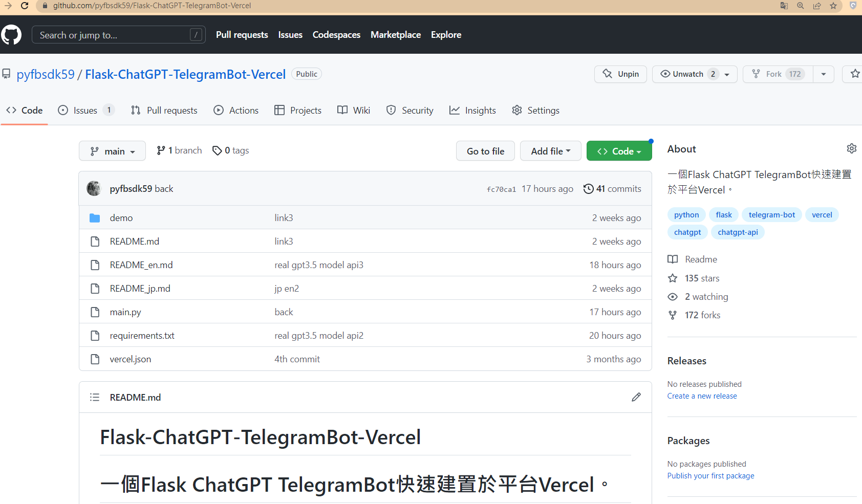The height and width of the screenshot is (504, 862).
Task: Focus the Search or jump to field
Action: pos(119,35)
